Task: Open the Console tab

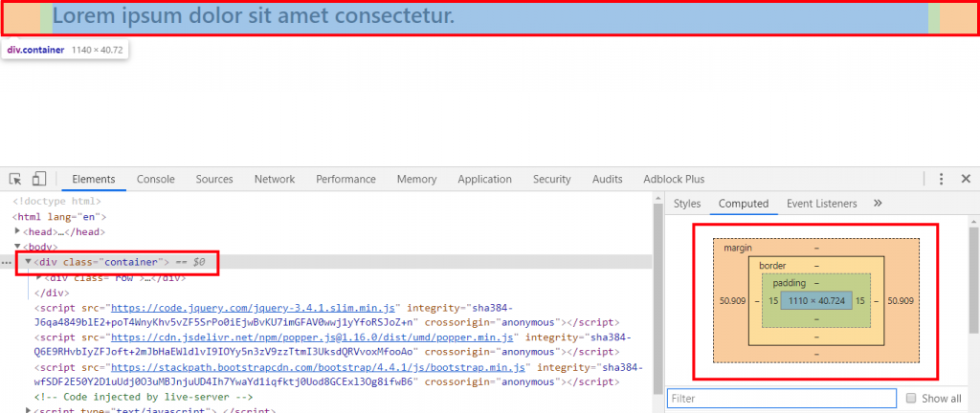Action: pyautogui.click(x=156, y=179)
